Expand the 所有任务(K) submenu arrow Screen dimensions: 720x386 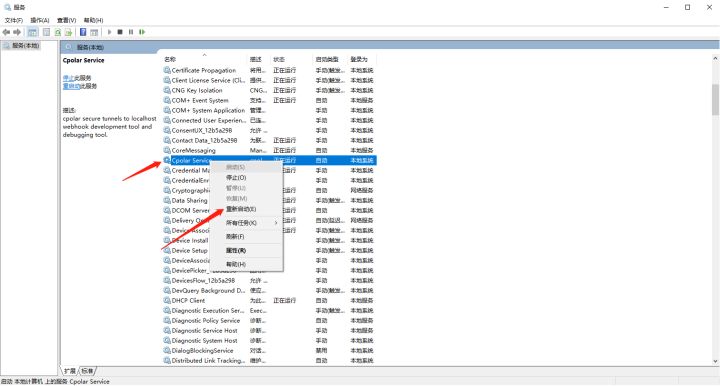(276, 223)
